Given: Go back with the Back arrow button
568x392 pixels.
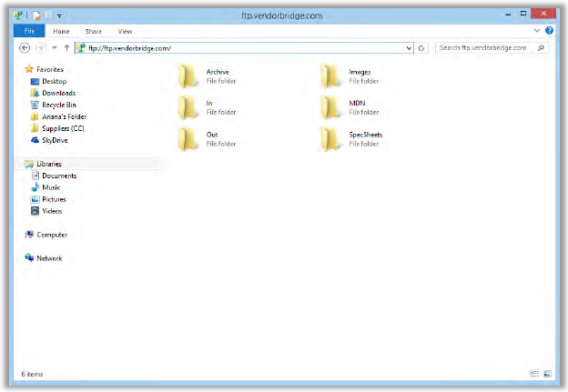Looking at the screenshot, I should (x=25, y=48).
